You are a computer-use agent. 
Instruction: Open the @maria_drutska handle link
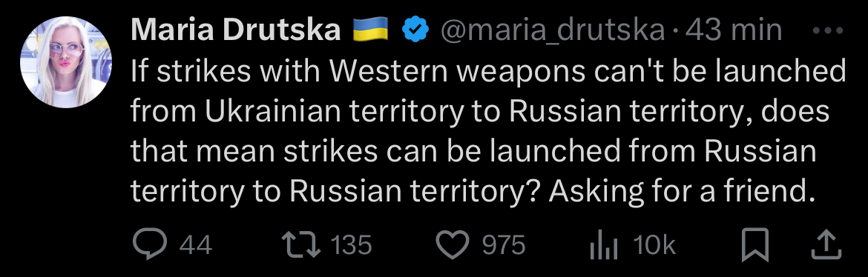tap(552, 30)
